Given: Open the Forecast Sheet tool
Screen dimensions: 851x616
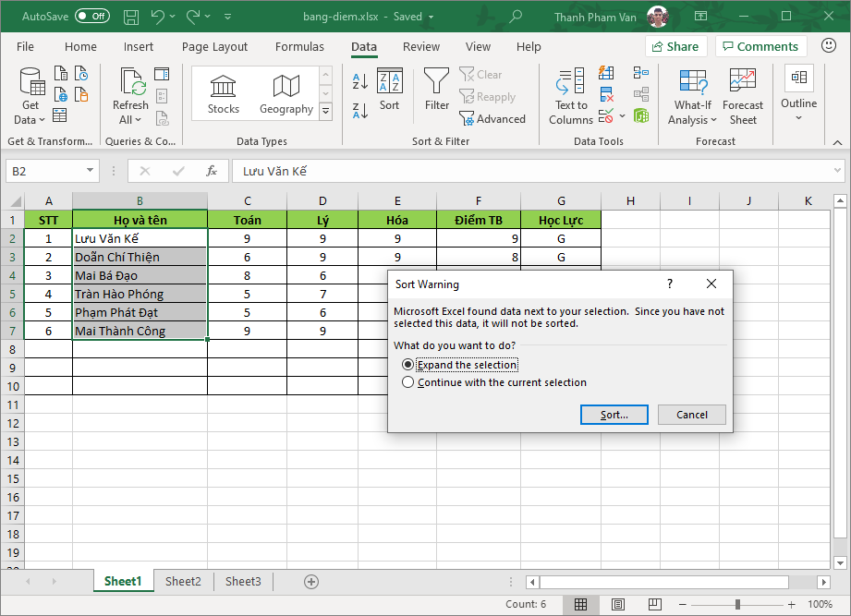Looking at the screenshot, I should coord(743,97).
